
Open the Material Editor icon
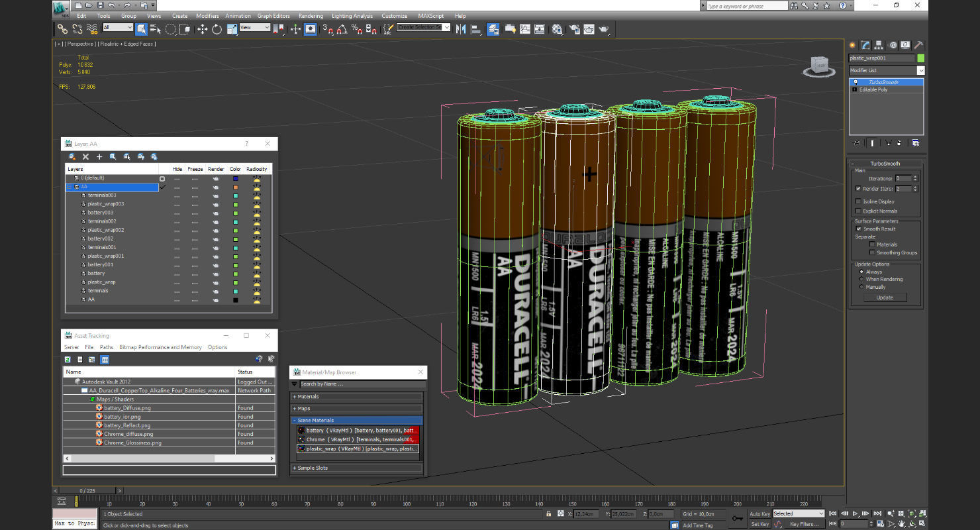[558, 29]
